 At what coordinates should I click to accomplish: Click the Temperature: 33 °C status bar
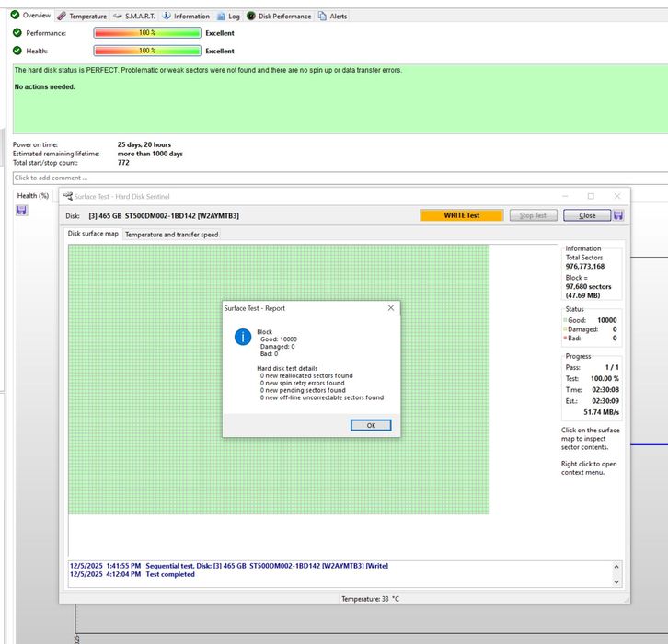coord(370,599)
